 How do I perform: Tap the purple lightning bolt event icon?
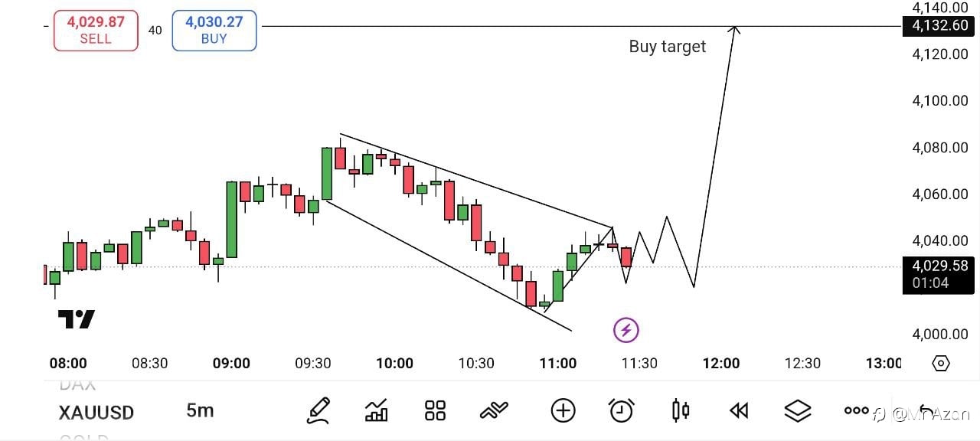[x=626, y=331]
